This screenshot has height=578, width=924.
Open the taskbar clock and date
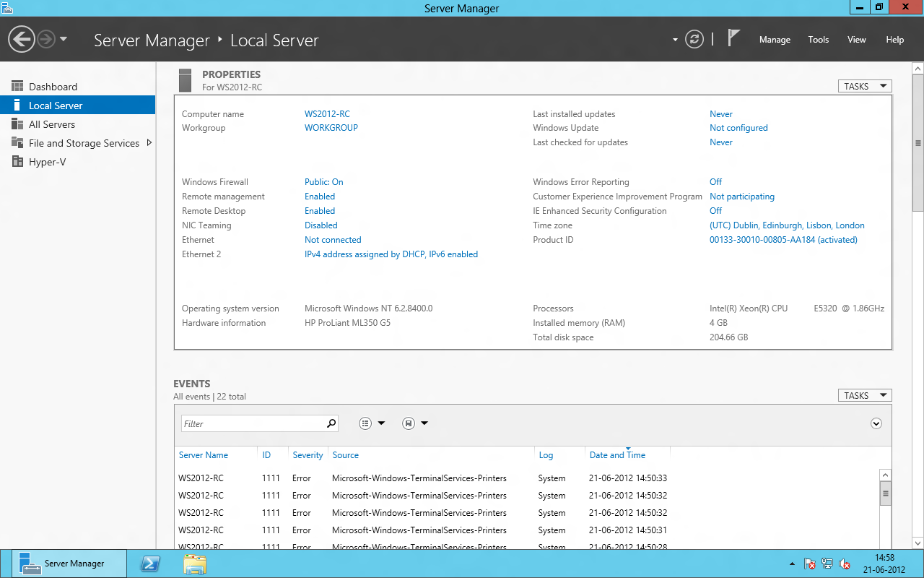pos(884,564)
